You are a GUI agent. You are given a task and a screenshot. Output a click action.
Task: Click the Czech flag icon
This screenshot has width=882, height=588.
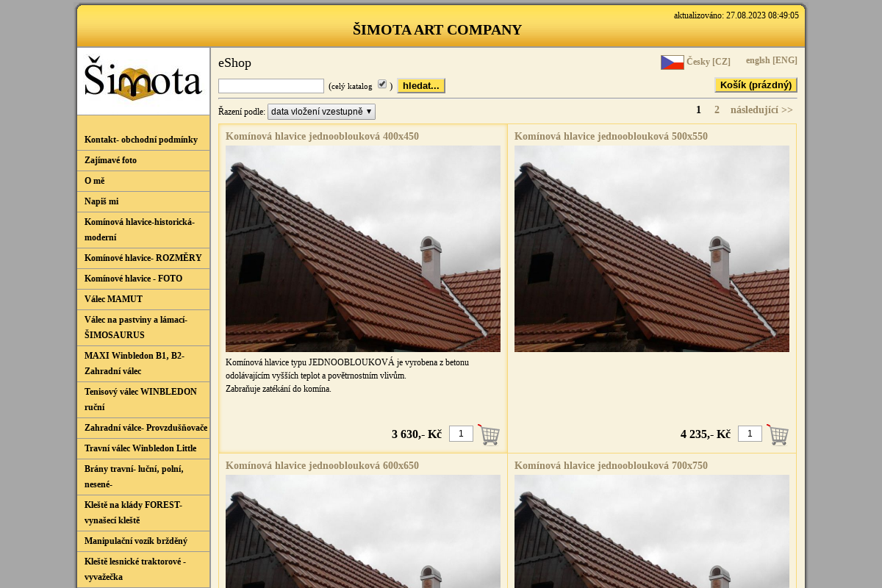coord(673,62)
